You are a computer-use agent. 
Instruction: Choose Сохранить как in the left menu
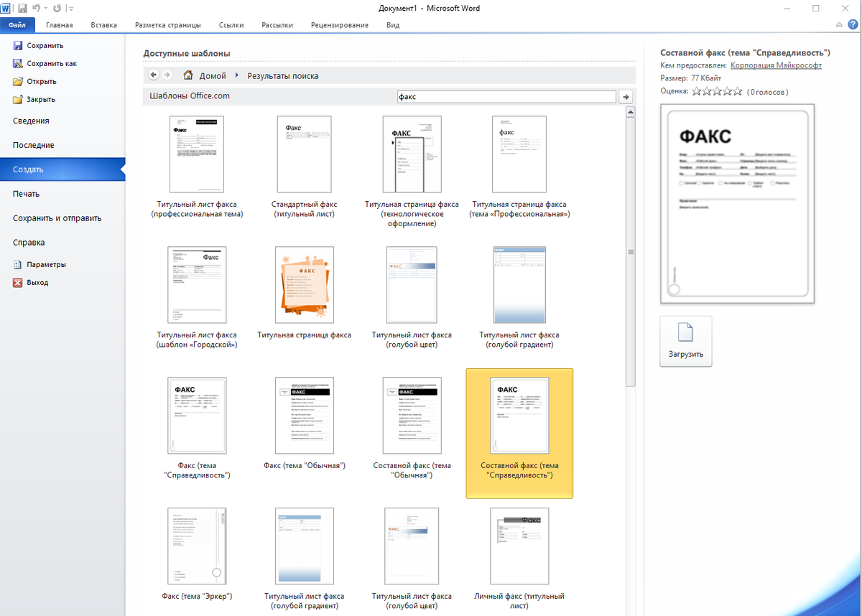(x=45, y=63)
